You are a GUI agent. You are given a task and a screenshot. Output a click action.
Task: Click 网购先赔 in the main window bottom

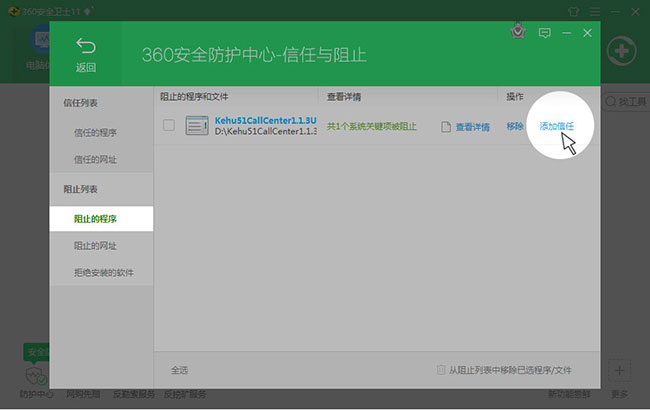(x=83, y=394)
